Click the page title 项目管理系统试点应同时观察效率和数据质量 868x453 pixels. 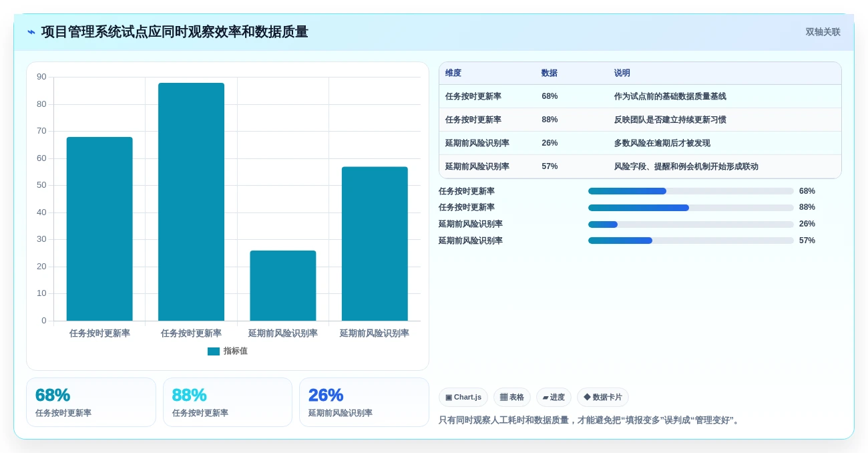coord(175,32)
